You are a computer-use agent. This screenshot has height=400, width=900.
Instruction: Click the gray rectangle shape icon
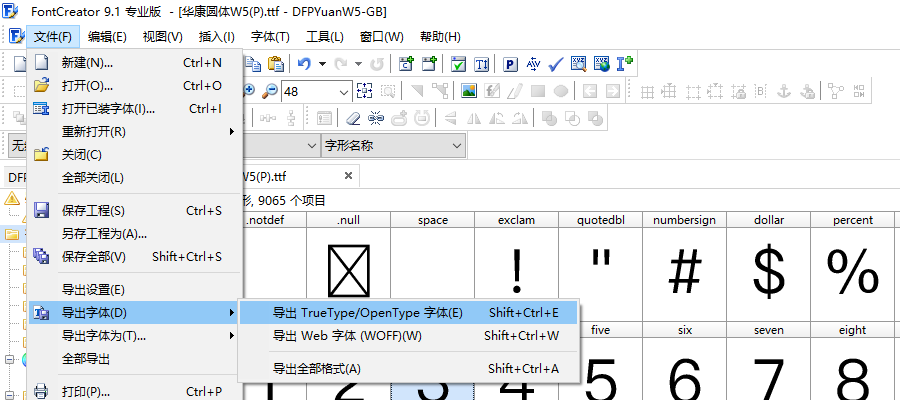[x=538, y=91]
